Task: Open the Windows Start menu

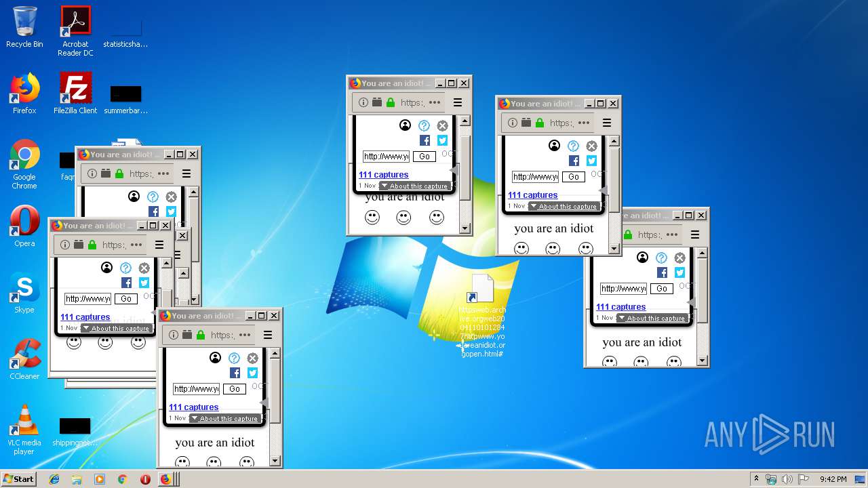Action: coord(18,479)
